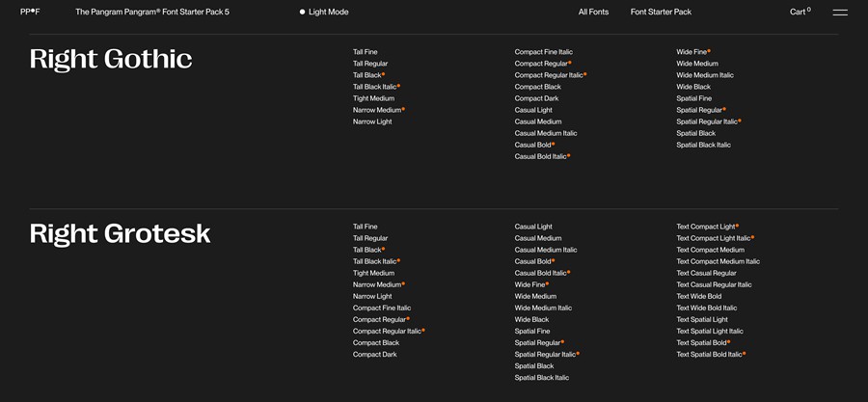Image resolution: width=868 pixels, height=402 pixels.
Task: Select Casual Bold in Right Grotesk
Action: (x=534, y=261)
